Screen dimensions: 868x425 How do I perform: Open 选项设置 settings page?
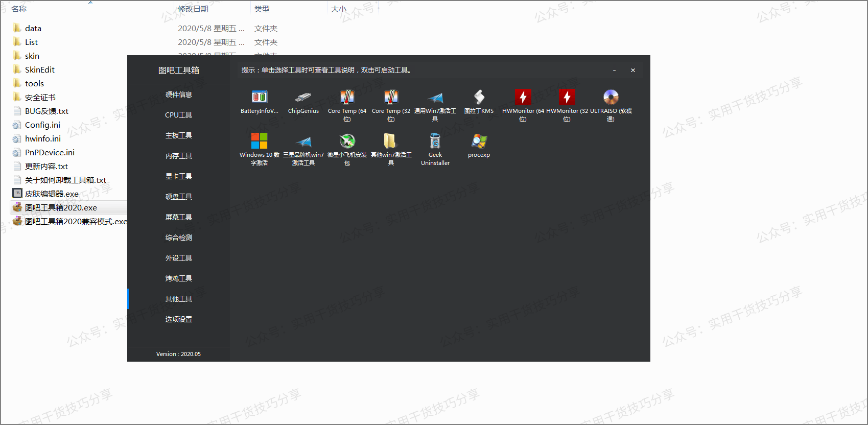pos(179,319)
